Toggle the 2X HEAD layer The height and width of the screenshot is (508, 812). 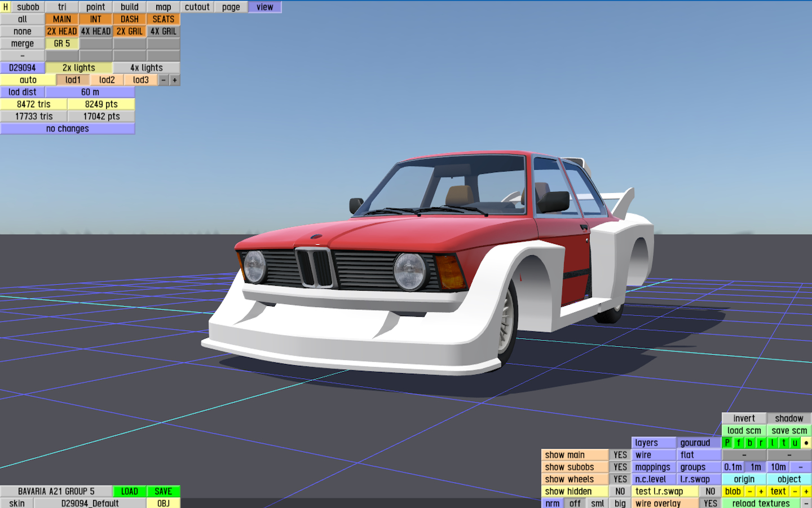(x=62, y=32)
